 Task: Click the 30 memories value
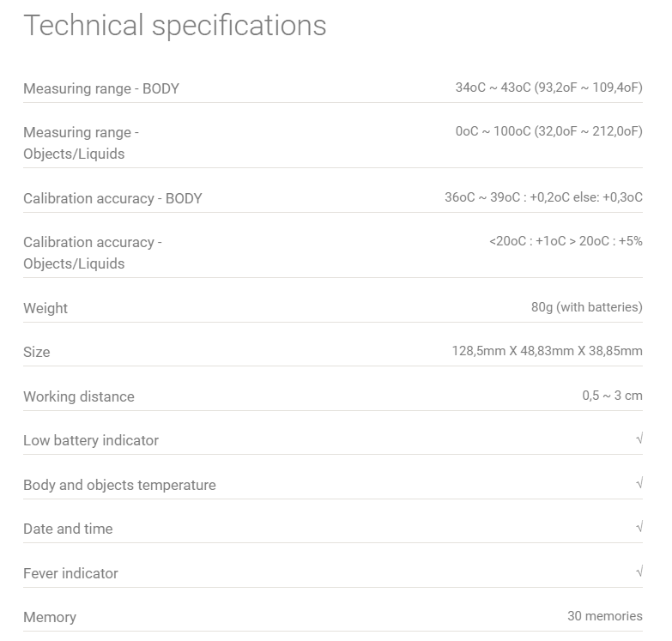(x=604, y=616)
